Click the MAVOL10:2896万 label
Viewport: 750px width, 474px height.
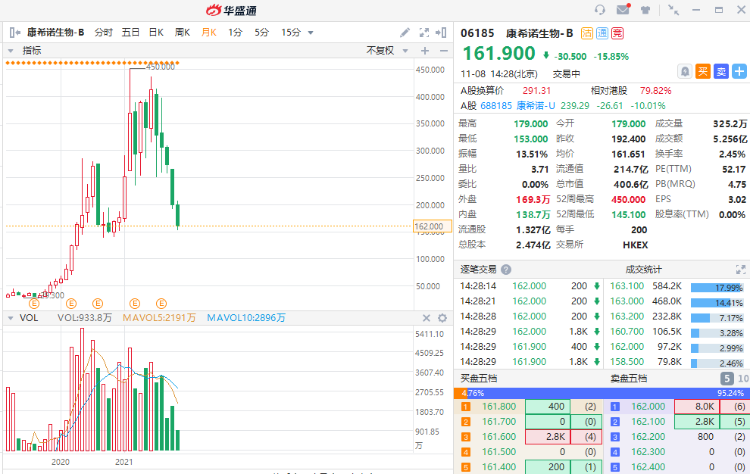tap(246, 318)
